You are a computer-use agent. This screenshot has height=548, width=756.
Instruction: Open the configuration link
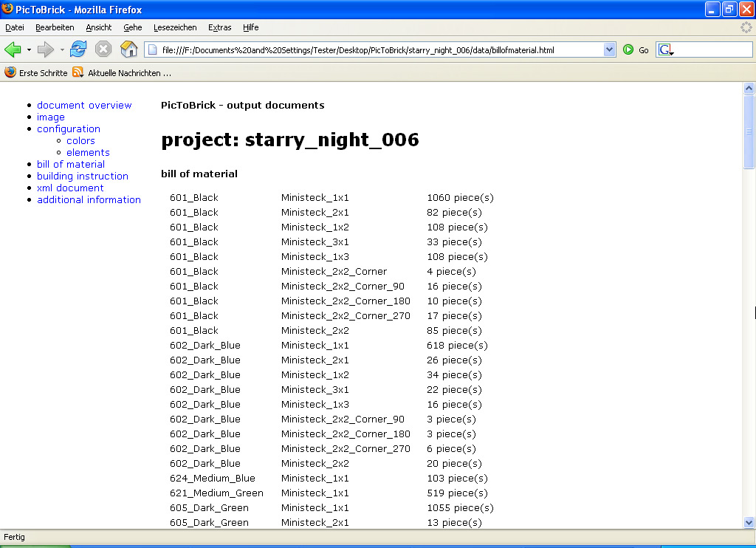(x=69, y=129)
